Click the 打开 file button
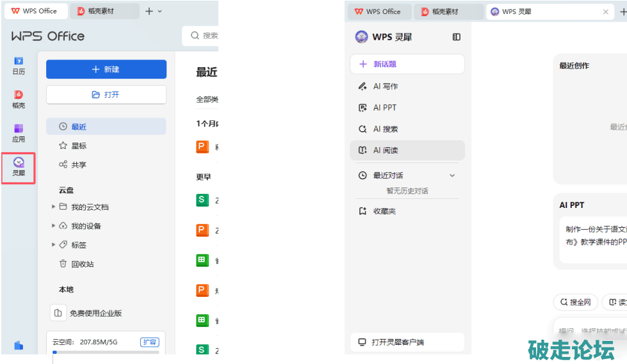 106,95
